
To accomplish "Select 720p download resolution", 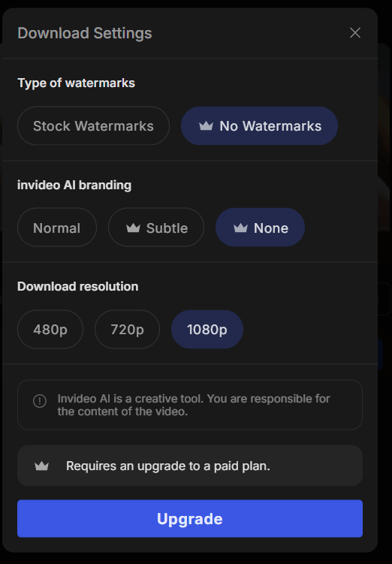I will 128,329.
